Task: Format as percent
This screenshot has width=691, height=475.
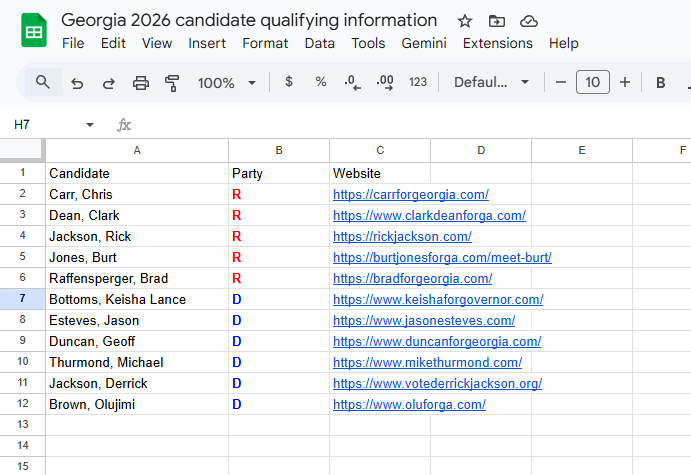Action: click(x=321, y=82)
